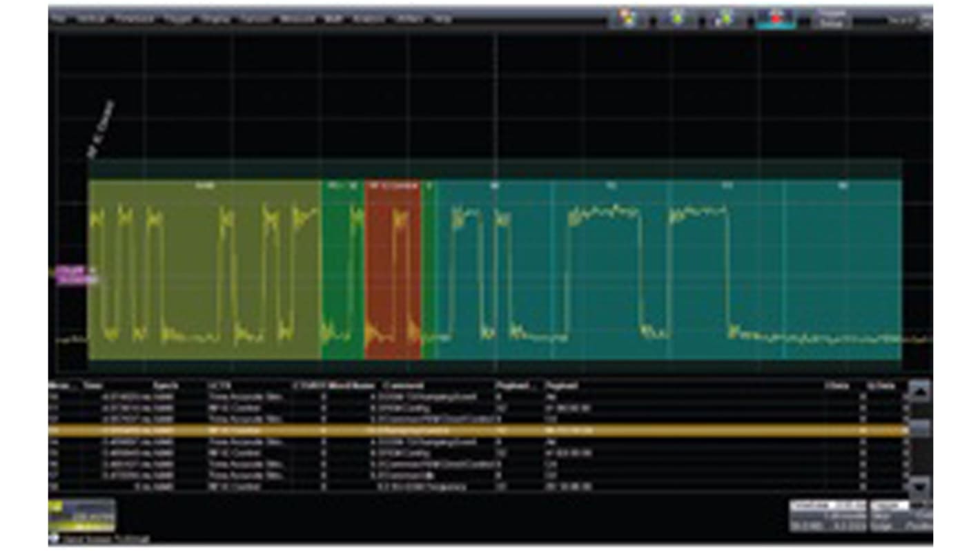This screenshot has width=980, height=551.
Task: Click the red toolbar icon with cyan underline
Action: point(776,19)
